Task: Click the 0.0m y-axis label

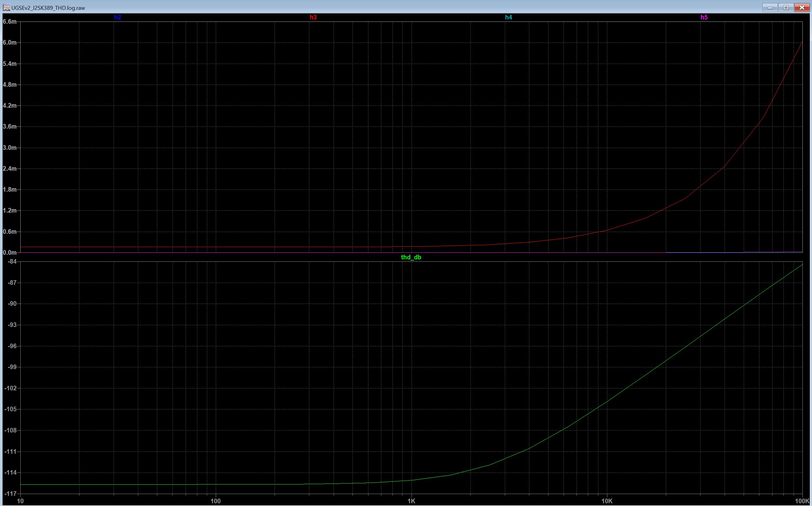Action: [x=9, y=253]
